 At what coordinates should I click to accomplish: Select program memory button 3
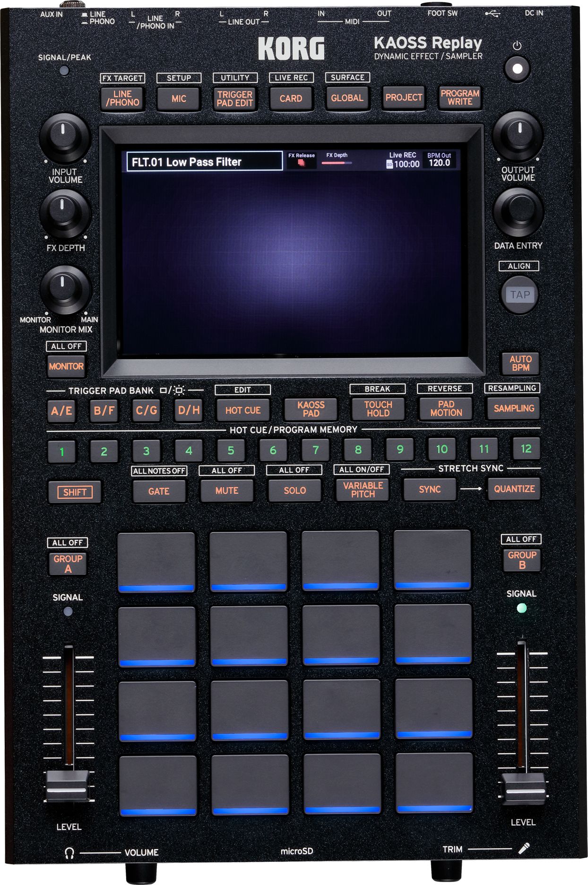click(x=147, y=451)
